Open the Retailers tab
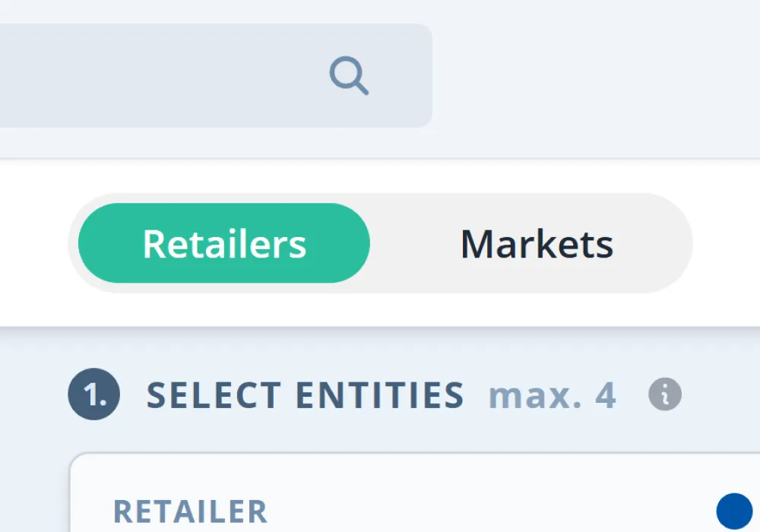 coord(224,244)
